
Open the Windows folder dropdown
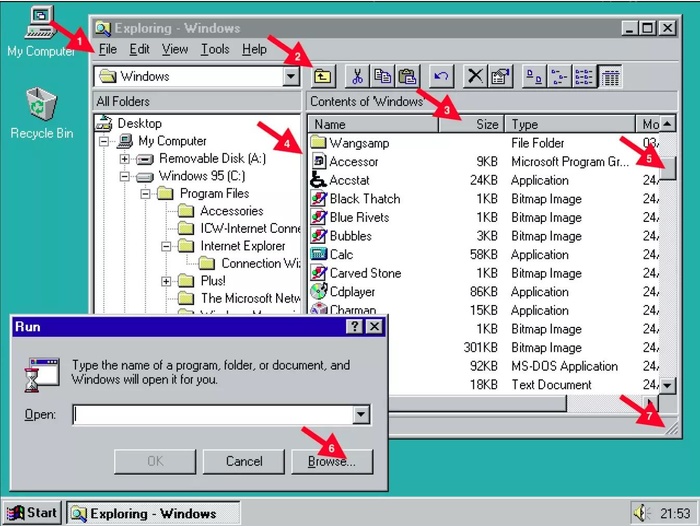[x=291, y=76]
